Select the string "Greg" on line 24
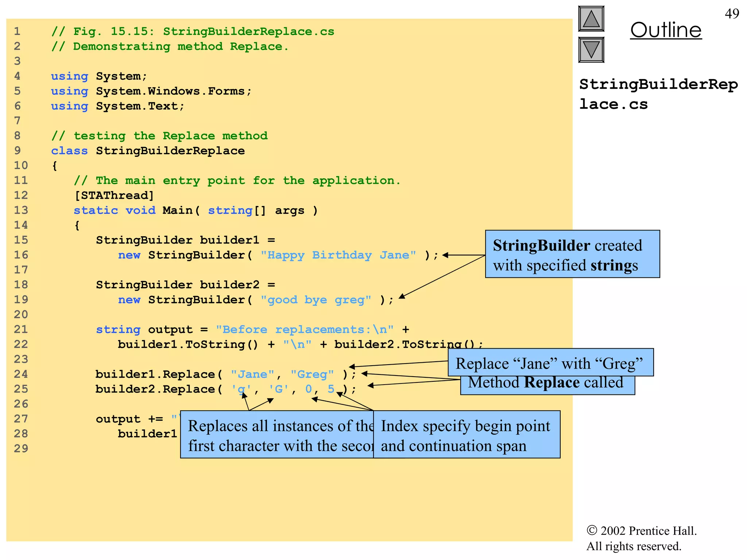This screenshot has width=747, height=560. tap(312, 374)
